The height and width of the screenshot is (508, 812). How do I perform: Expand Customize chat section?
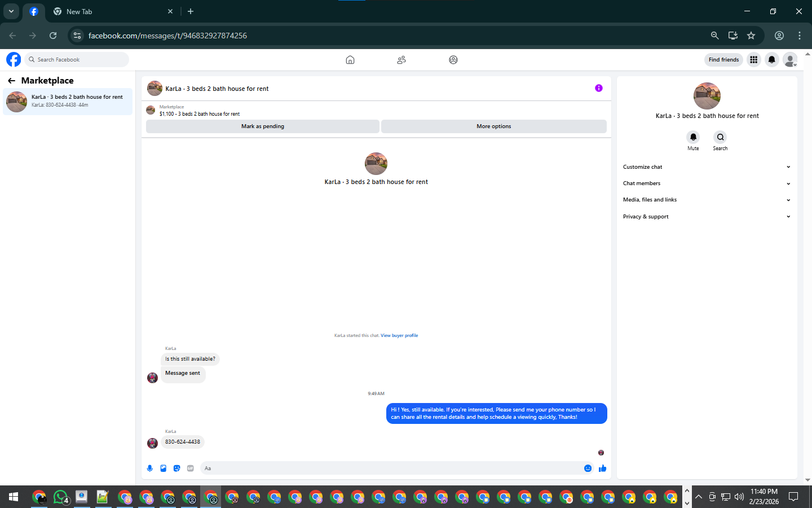point(707,167)
